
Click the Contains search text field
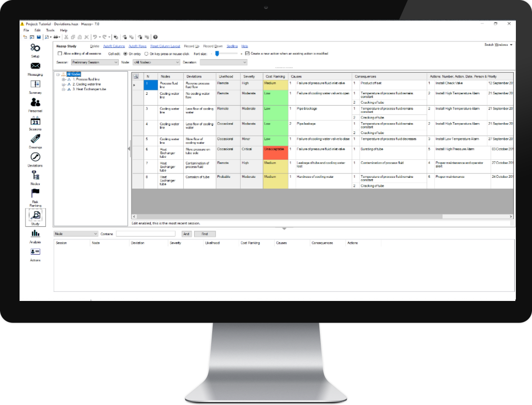145,234
